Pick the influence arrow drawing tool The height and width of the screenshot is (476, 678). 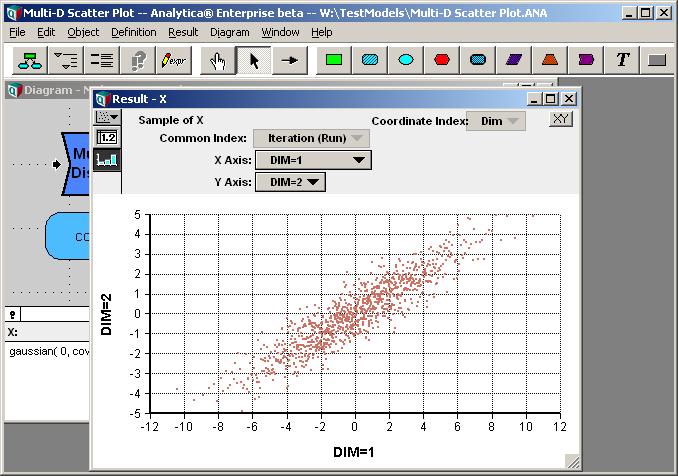[289, 61]
